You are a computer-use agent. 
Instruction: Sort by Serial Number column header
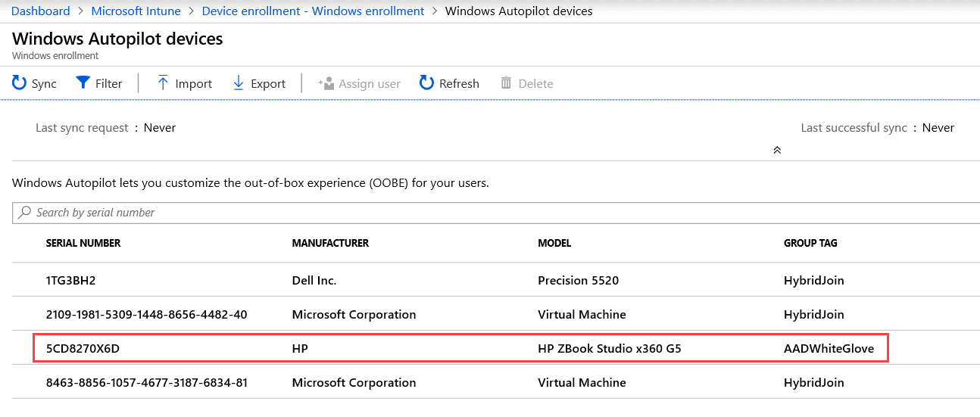[x=83, y=243]
